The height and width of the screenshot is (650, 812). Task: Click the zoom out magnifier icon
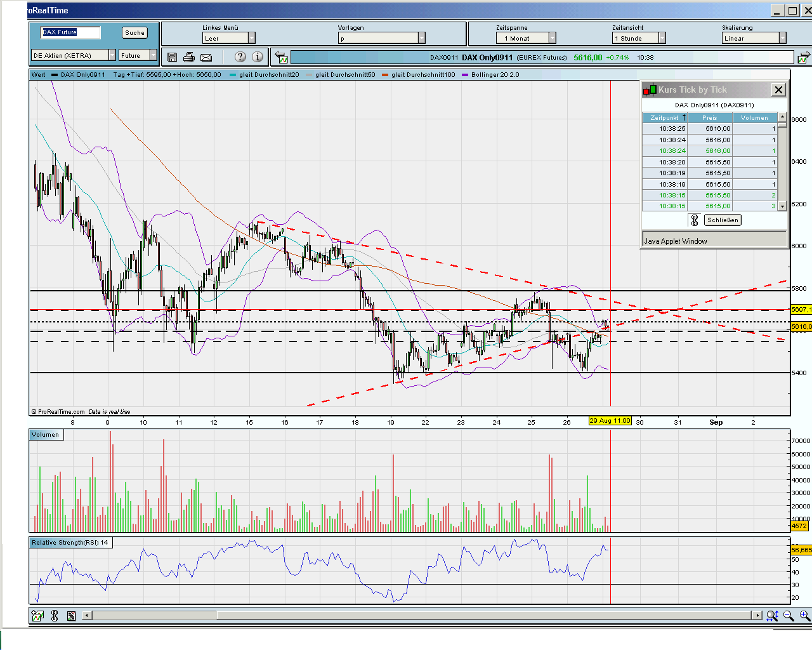pos(789,616)
